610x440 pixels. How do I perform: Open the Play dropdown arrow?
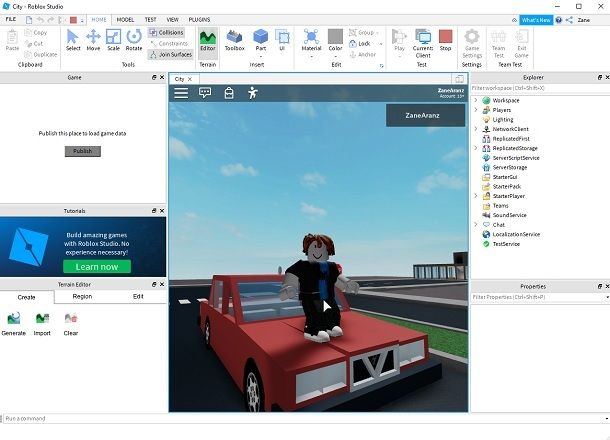[x=400, y=56]
